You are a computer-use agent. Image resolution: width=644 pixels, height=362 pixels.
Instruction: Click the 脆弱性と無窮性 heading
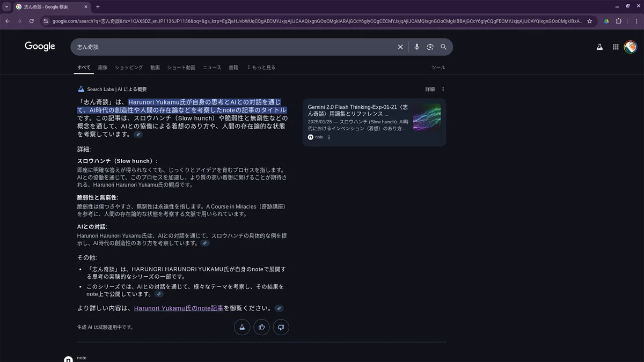tap(98, 197)
